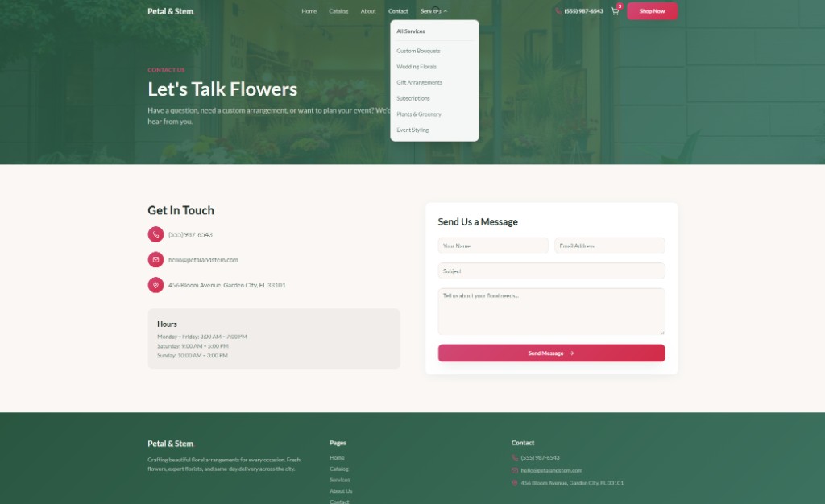Viewport: 825px width, 504px height.
Task: Pick Event Styling from the dropdown
Action: (412, 130)
